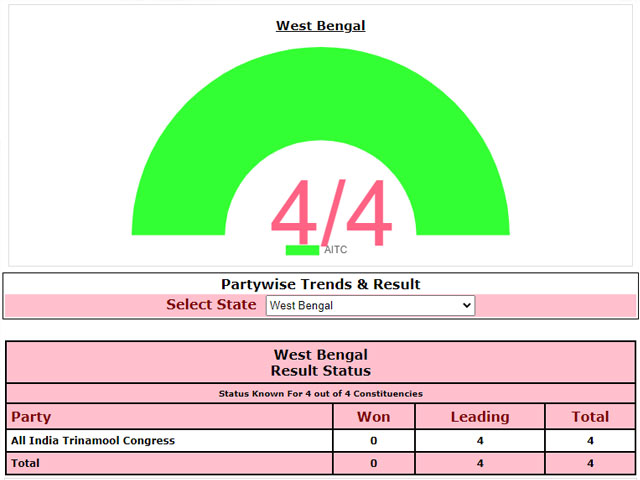This screenshot has height=480, width=640.
Task: Click the Partywise Trends & Result heading
Action: click(x=320, y=284)
